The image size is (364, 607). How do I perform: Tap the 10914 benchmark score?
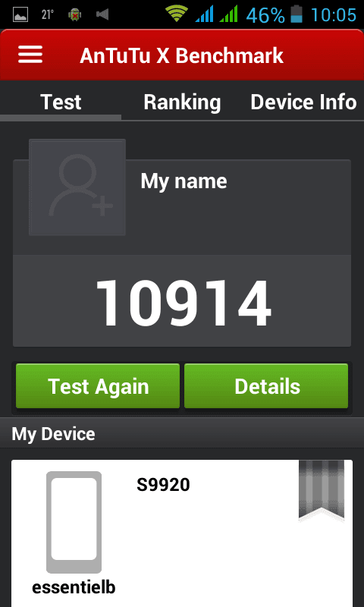click(183, 303)
